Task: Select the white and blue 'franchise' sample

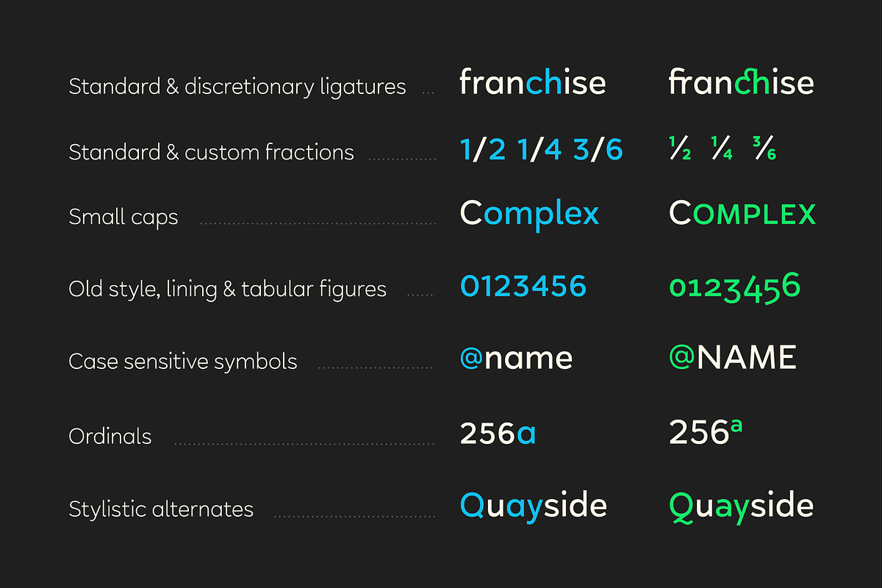Action: click(x=532, y=82)
